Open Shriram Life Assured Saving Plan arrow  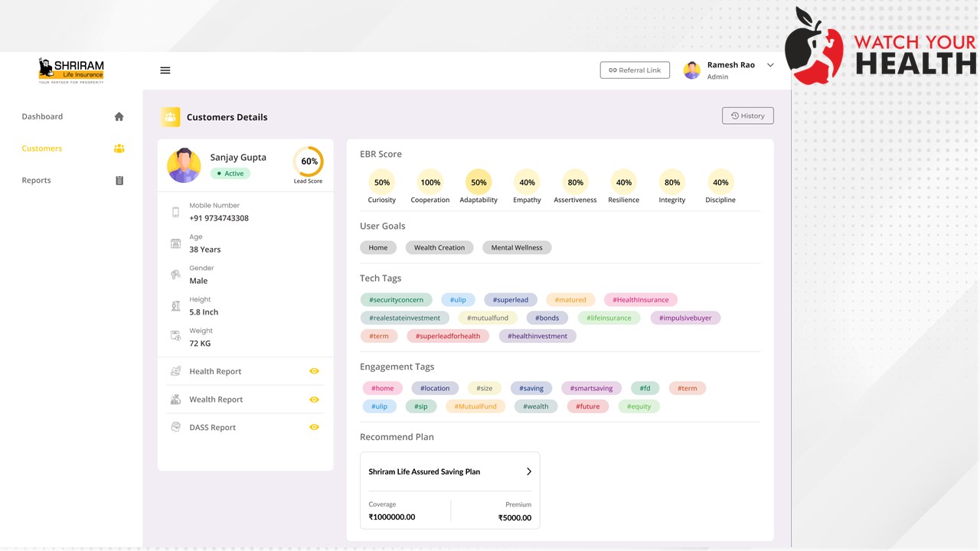(528, 471)
